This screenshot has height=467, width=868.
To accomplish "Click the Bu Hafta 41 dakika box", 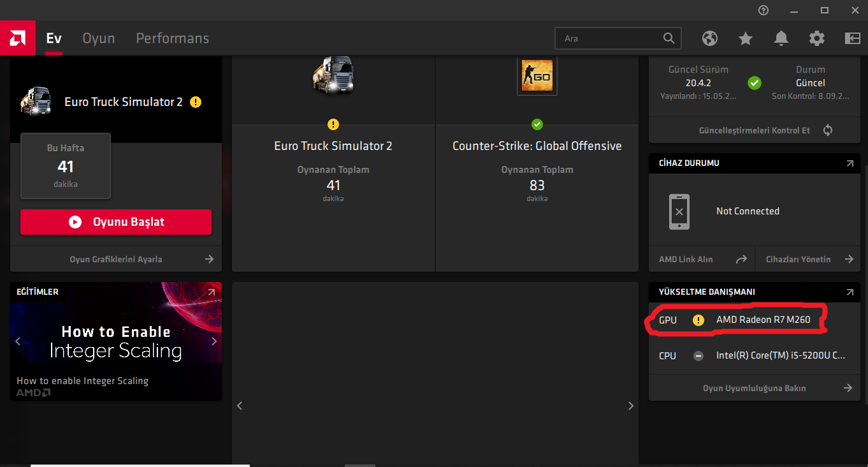I will tap(66, 166).
